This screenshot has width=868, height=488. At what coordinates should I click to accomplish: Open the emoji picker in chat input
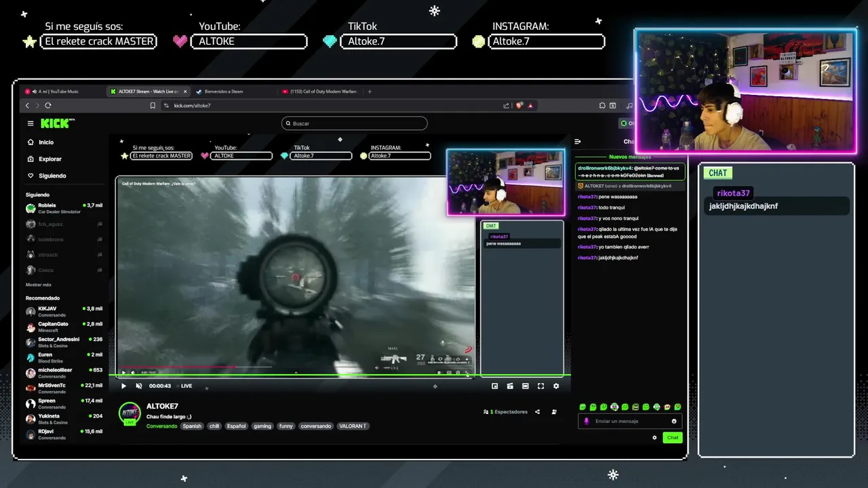click(x=674, y=421)
